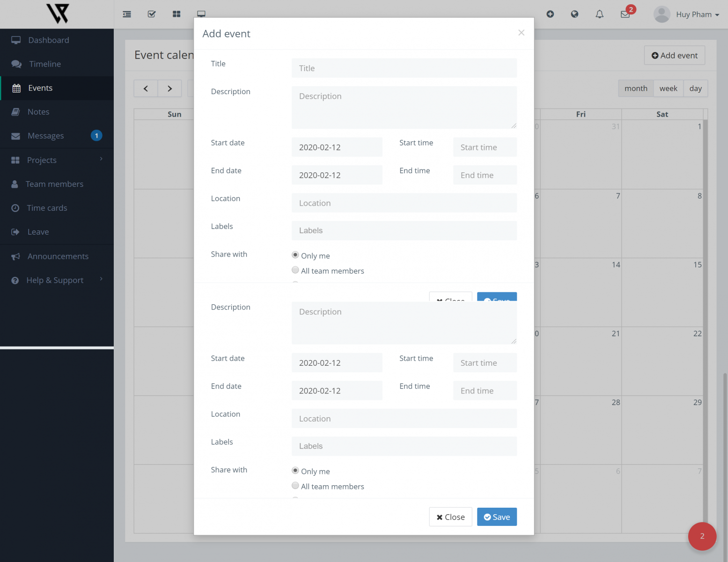Open the lower End time picker
The image size is (728, 562).
[485, 391]
